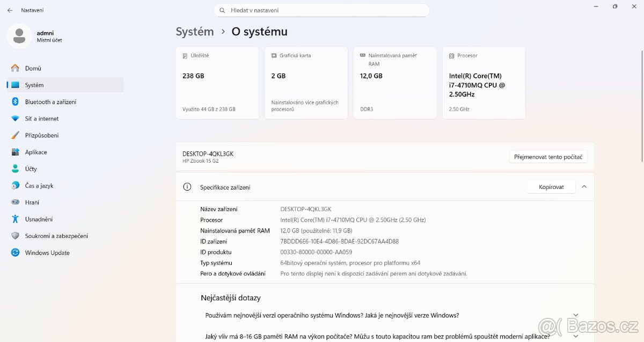Viewport: 644px width, 342px height.
Task: Click the Hledat v nastavení search field
Action: 322,10
